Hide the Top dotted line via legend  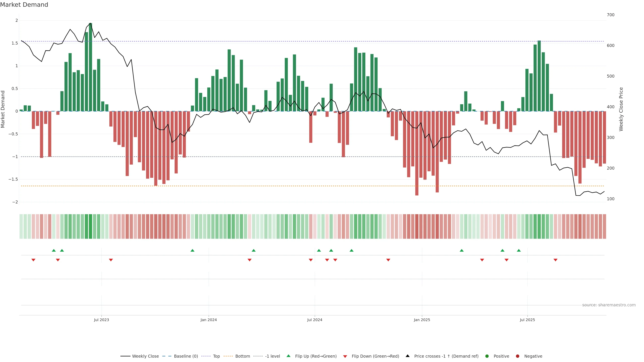216,356
